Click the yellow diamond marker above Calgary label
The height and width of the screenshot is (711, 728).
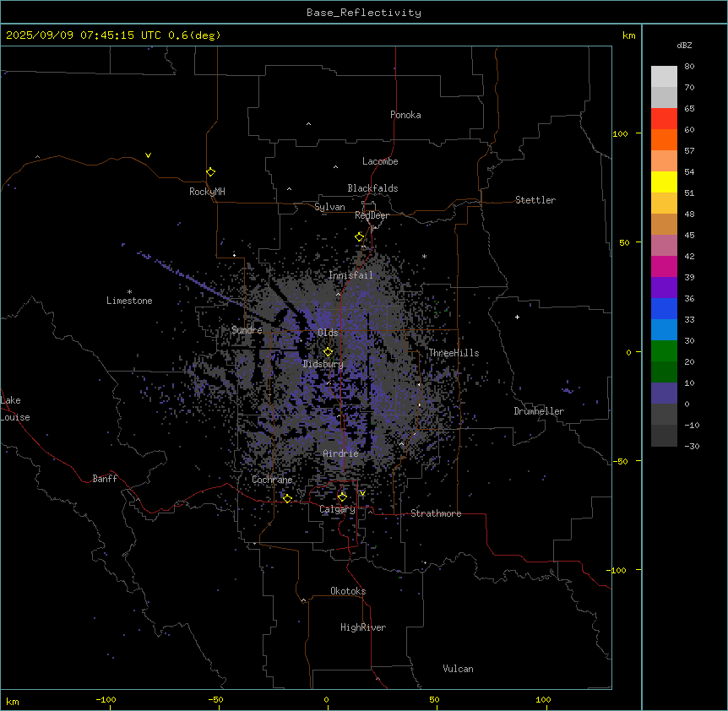(342, 497)
